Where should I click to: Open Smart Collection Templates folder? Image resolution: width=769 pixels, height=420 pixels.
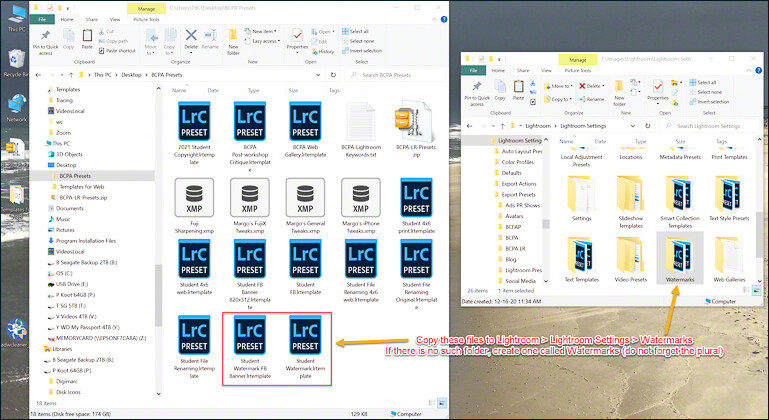(x=680, y=202)
